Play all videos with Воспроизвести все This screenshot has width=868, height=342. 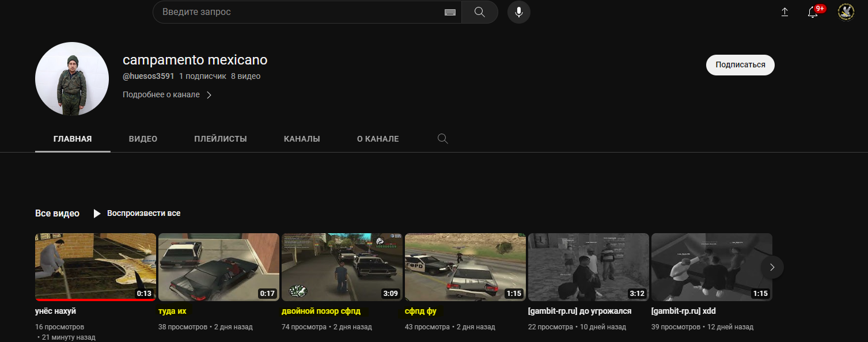point(137,214)
